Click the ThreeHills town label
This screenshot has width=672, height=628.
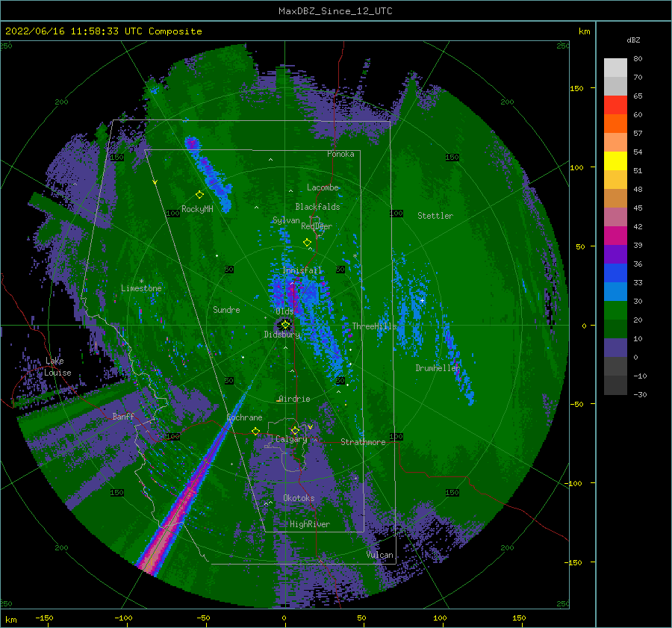pyautogui.click(x=375, y=326)
